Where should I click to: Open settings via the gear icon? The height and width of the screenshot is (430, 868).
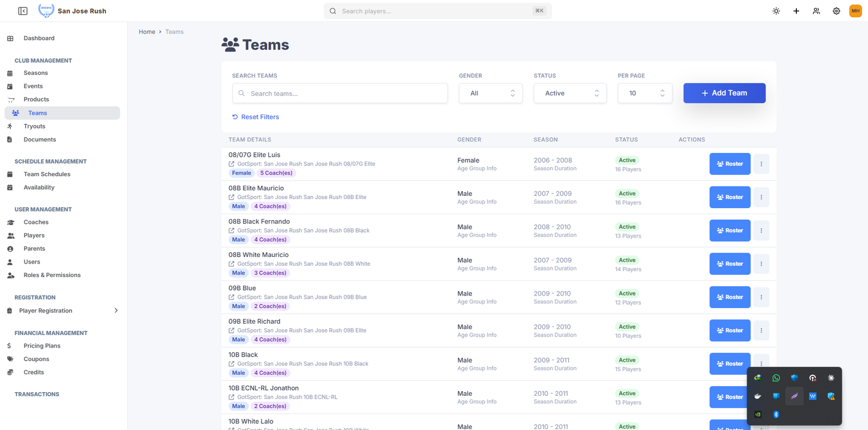tap(836, 11)
